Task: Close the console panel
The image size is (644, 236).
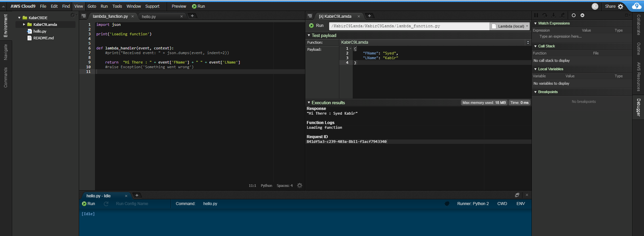Action: (x=527, y=195)
